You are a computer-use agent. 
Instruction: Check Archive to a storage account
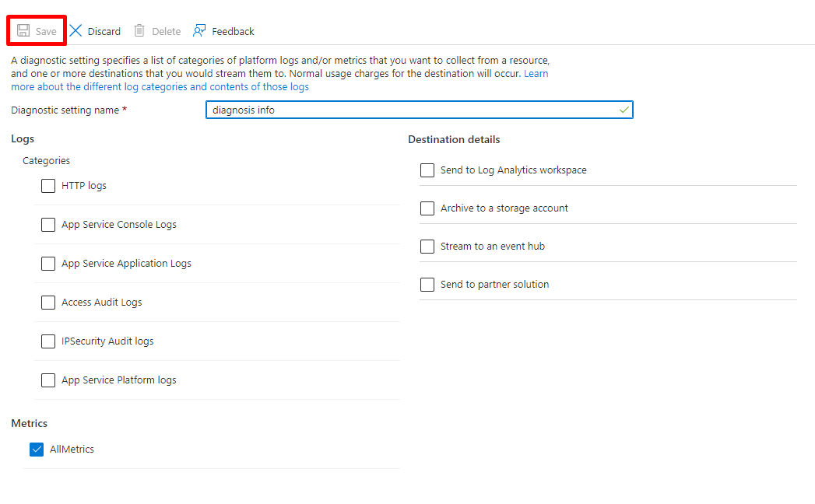click(427, 208)
